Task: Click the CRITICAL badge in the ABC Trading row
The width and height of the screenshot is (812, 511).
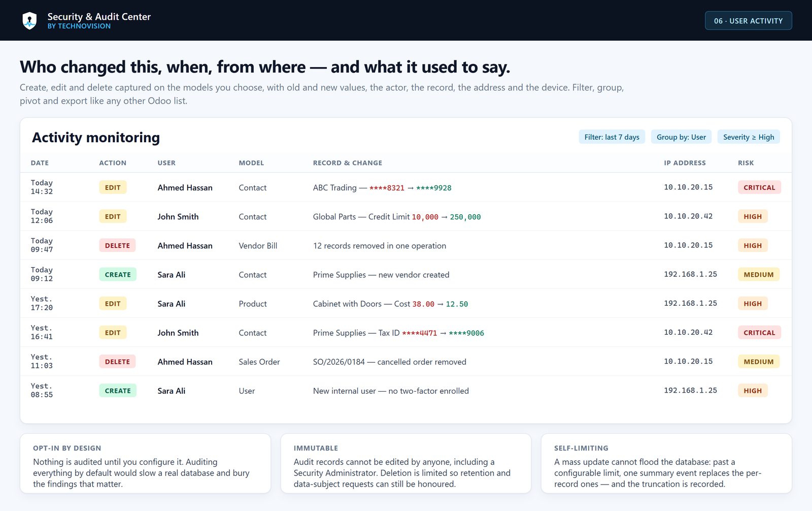Action: point(759,187)
